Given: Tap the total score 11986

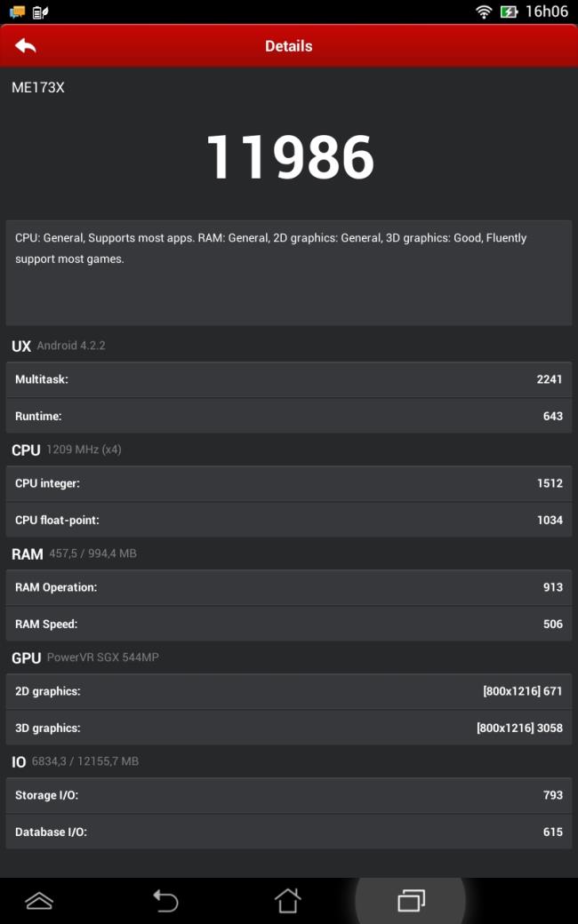Looking at the screenshot, I should point(290,156).
